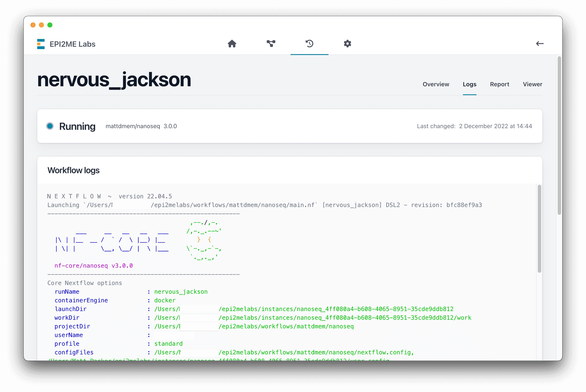Click the green zoom button in the titlebar
Screen dimensions: 586x392
click(x=50, y=25)
